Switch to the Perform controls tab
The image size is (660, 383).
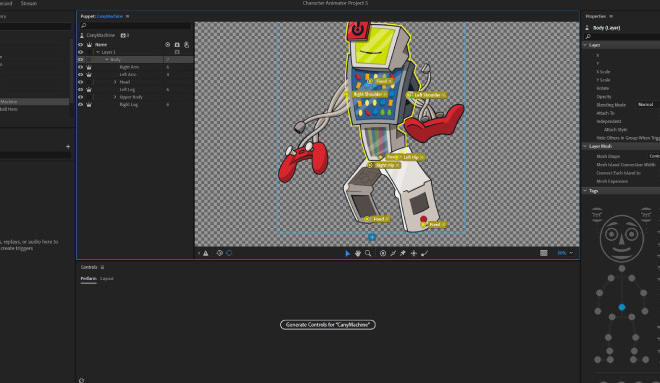pos(88,279)
